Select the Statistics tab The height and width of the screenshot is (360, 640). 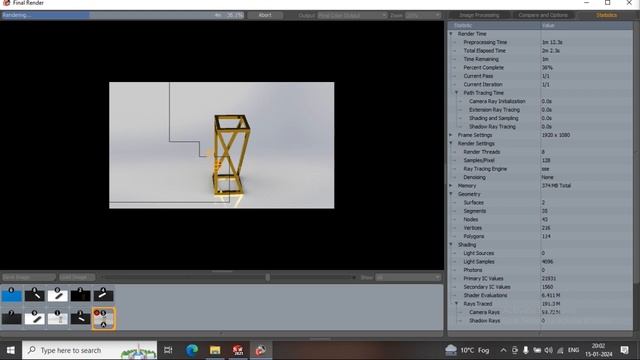[x=606, y=15]
